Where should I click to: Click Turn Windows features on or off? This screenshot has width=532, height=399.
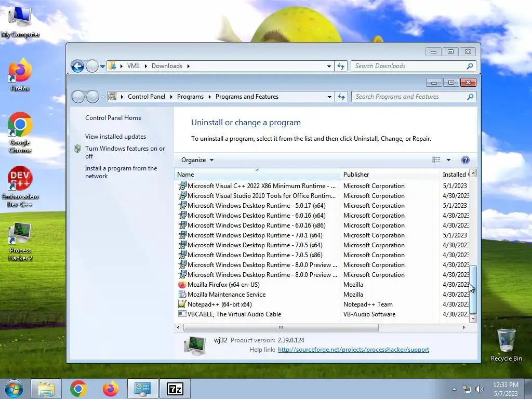click(125, 152)
